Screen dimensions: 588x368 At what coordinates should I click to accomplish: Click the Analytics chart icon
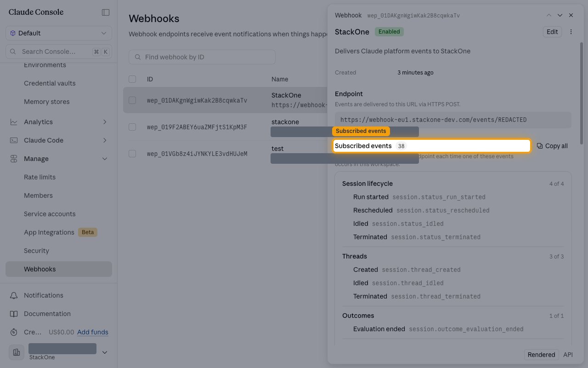point(14,122)
